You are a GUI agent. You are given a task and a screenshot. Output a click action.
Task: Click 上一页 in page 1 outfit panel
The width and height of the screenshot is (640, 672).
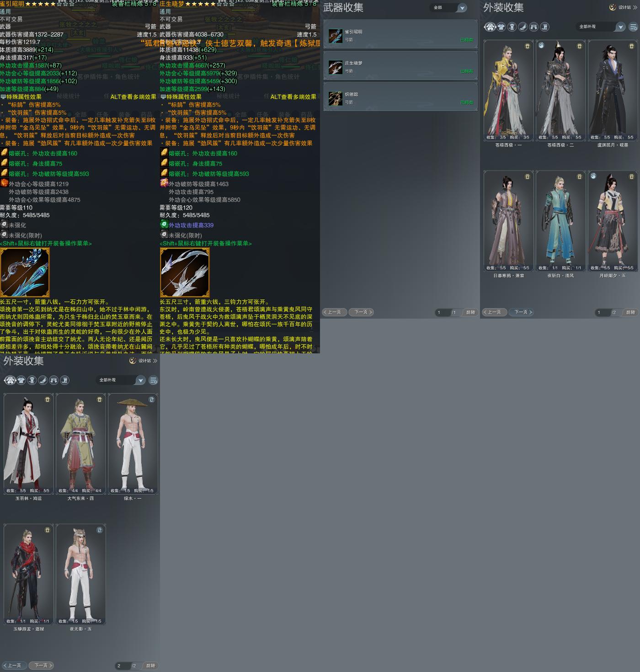pos(494,312)
